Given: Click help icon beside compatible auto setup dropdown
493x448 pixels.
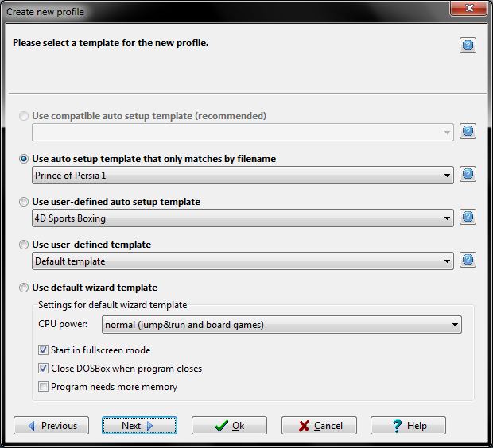Looking at the screenshot, I should click(x=468, y=131).
